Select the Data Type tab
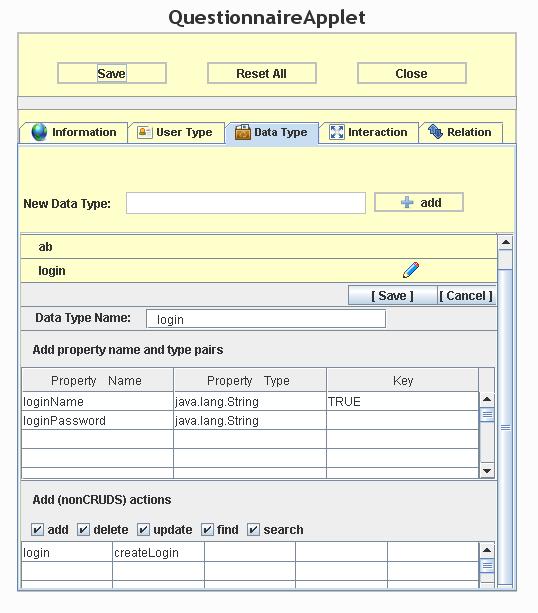This screenshot has height=613, width=538. [272, 133]
